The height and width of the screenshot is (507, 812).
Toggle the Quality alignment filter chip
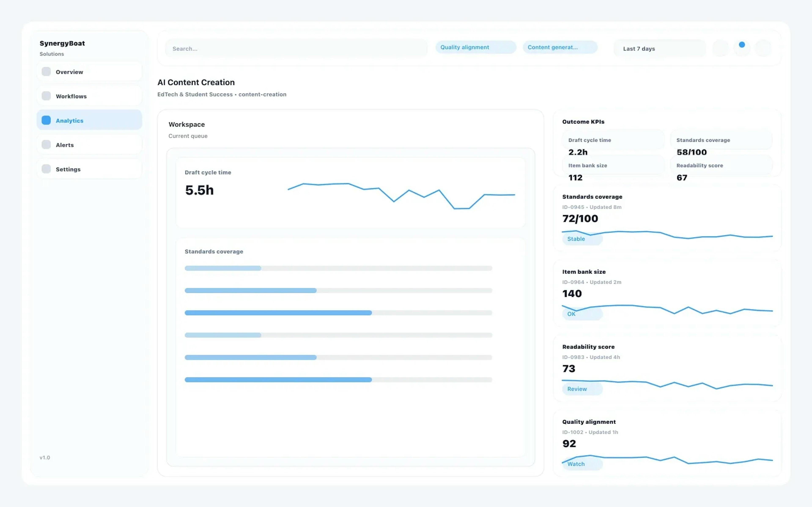pos(475,47)
